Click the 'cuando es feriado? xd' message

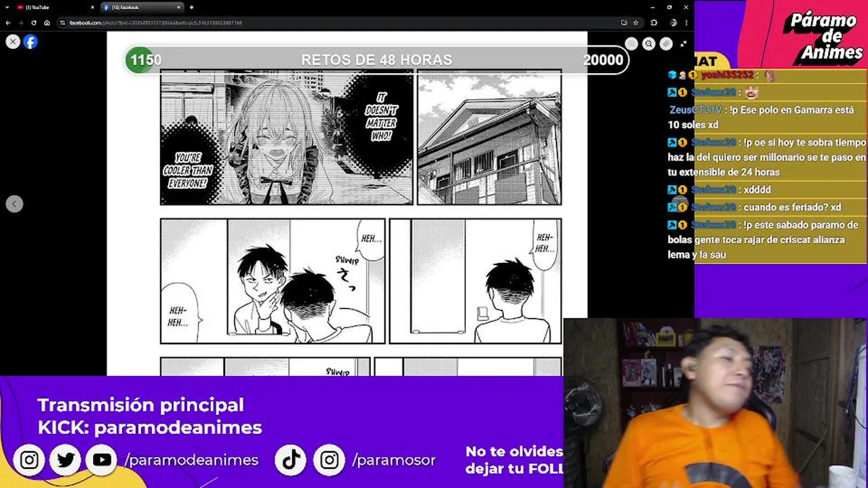coord(792,207)
